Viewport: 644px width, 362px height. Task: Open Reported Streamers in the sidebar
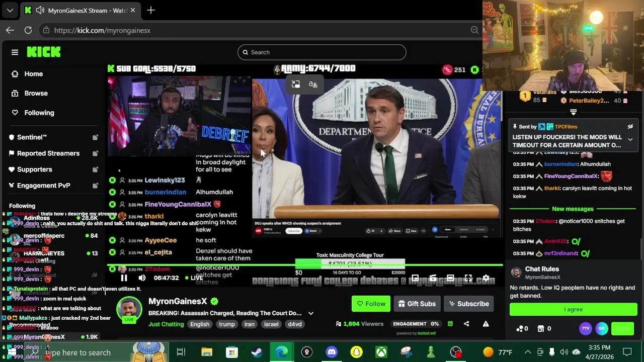48,153
